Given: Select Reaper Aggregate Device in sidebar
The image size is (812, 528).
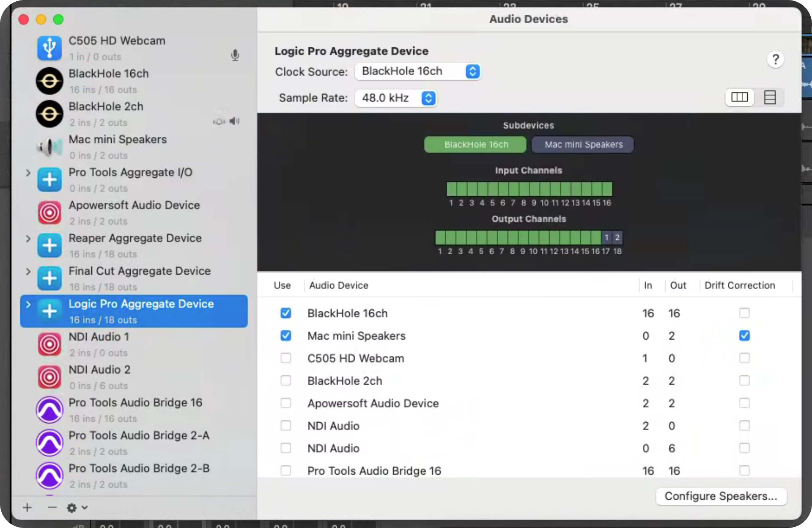Looking at the screenshot, I should tap(134, 245).
